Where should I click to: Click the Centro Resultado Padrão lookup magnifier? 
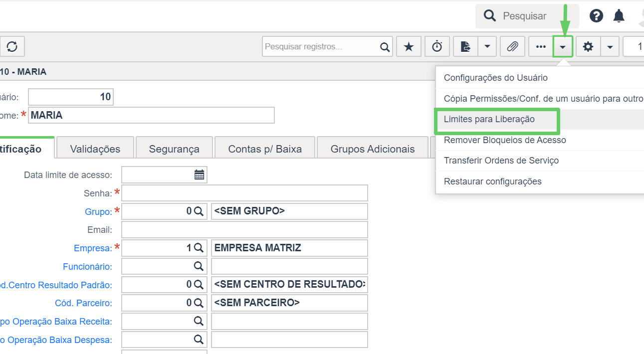coord(199,284)
